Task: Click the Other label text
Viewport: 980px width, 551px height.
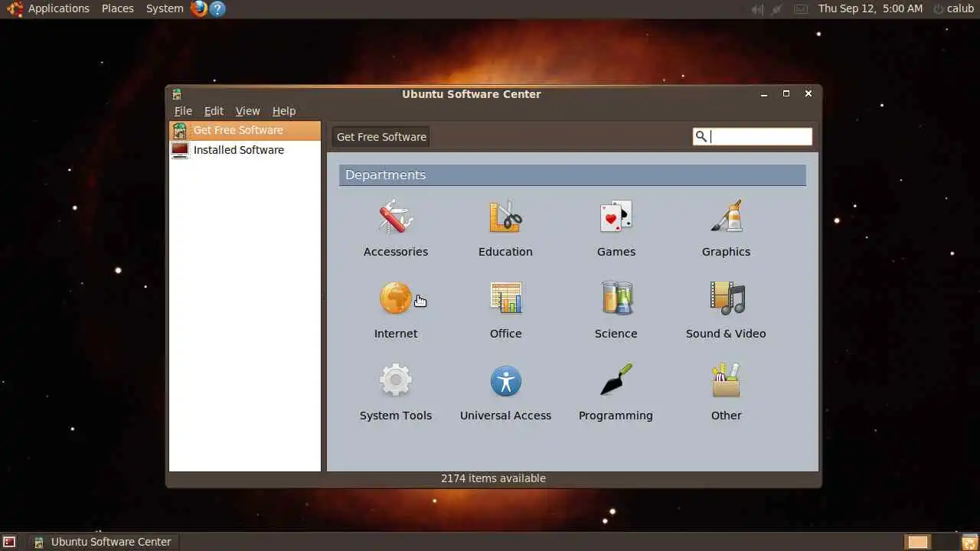Action: pos(727,416)
